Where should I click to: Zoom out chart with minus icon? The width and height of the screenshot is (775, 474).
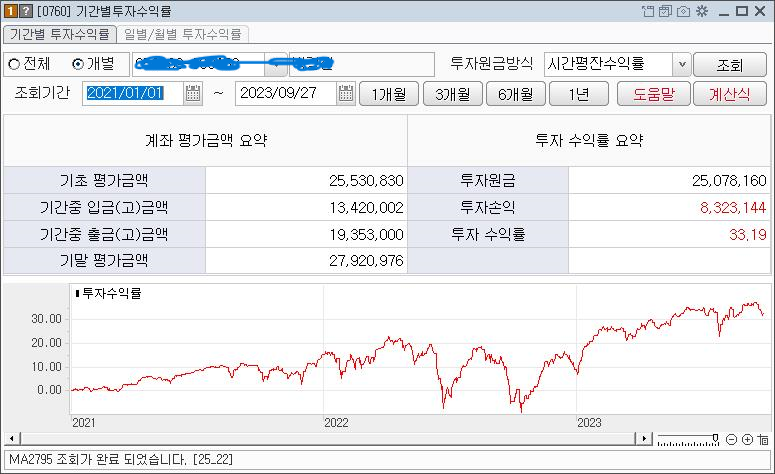click(x=732, y=439)
